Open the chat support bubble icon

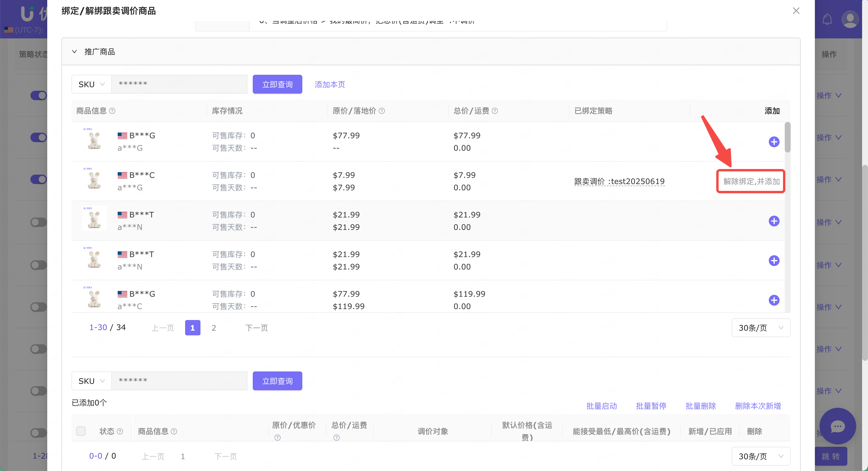pos(837,426)
